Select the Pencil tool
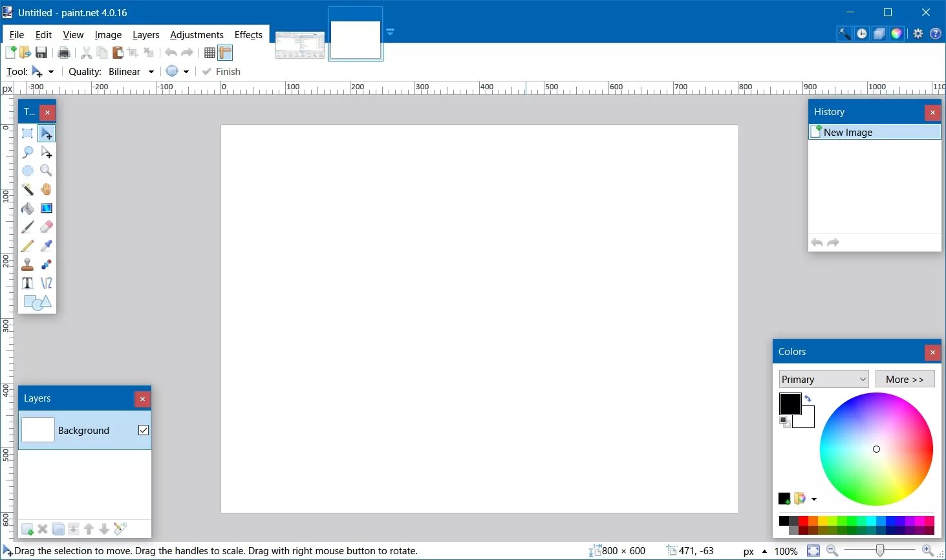 (27, 246)
